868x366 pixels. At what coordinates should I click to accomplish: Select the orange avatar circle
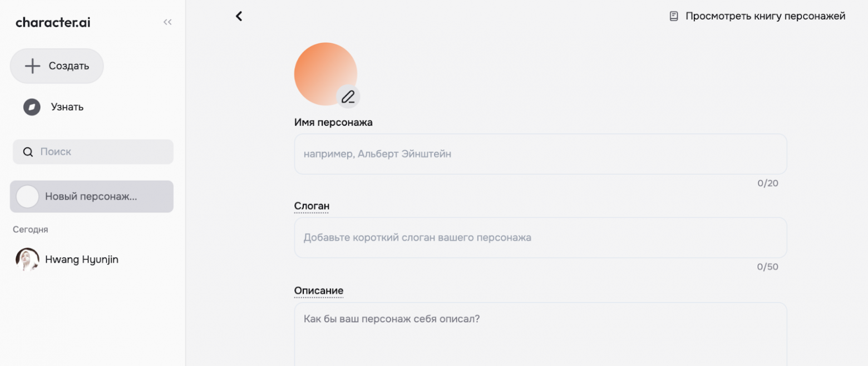(x=326, y=70)
